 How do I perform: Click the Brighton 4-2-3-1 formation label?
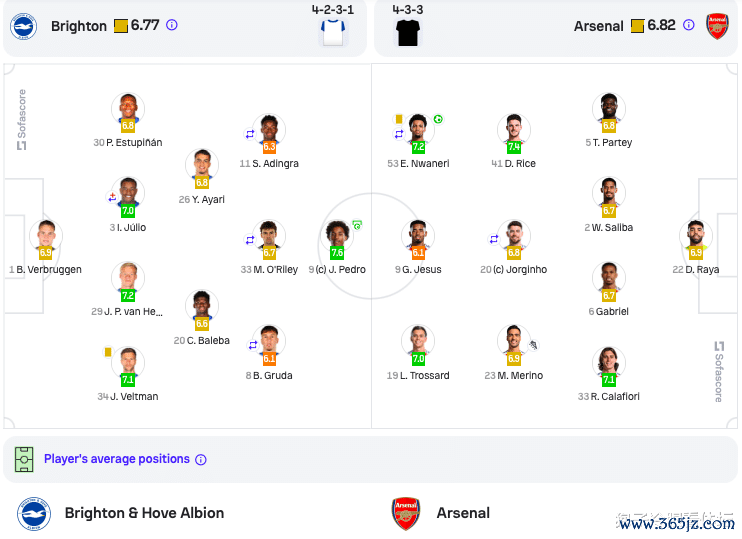point(333,9)
